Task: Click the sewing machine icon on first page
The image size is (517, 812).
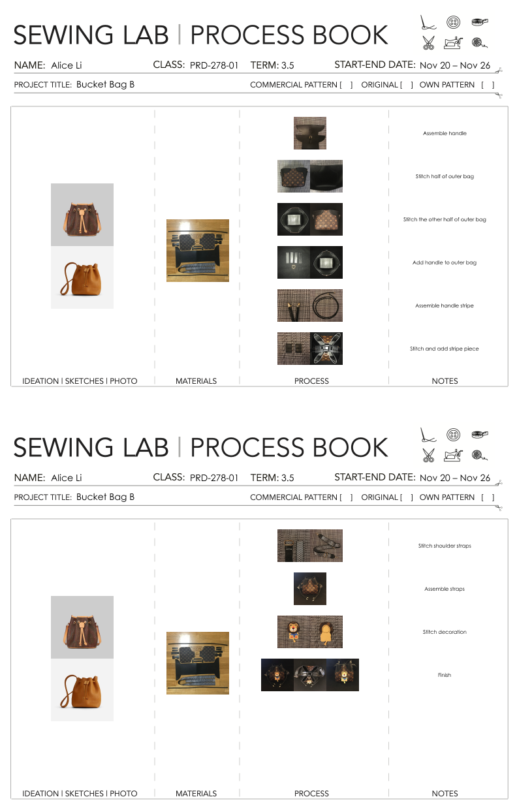Action: [454, 44]
